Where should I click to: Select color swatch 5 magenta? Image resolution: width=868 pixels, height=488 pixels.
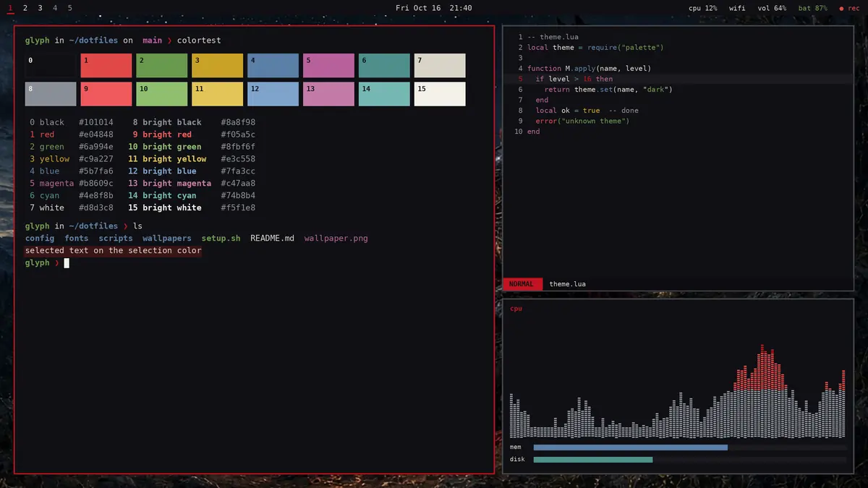point(329,66)
